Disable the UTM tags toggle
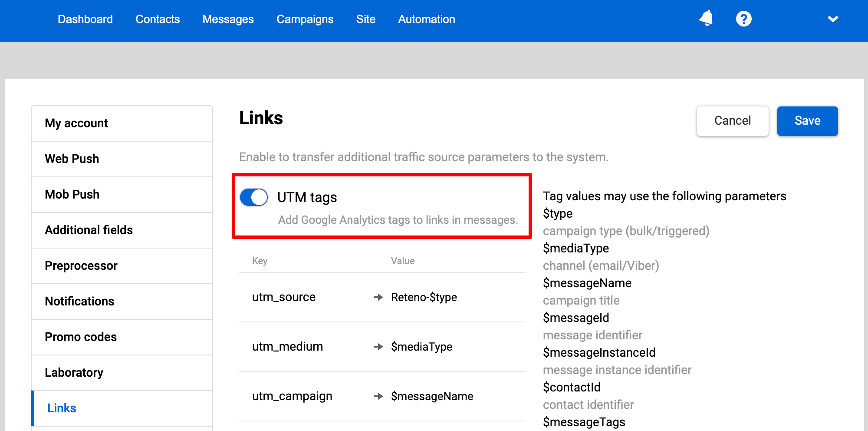 [253, 197]
